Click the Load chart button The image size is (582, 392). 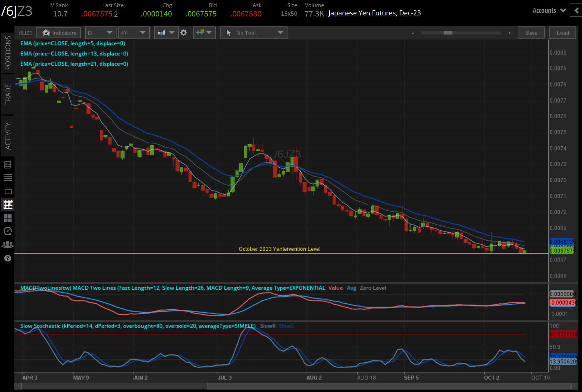pyautogui.click(x=563, y=33)
